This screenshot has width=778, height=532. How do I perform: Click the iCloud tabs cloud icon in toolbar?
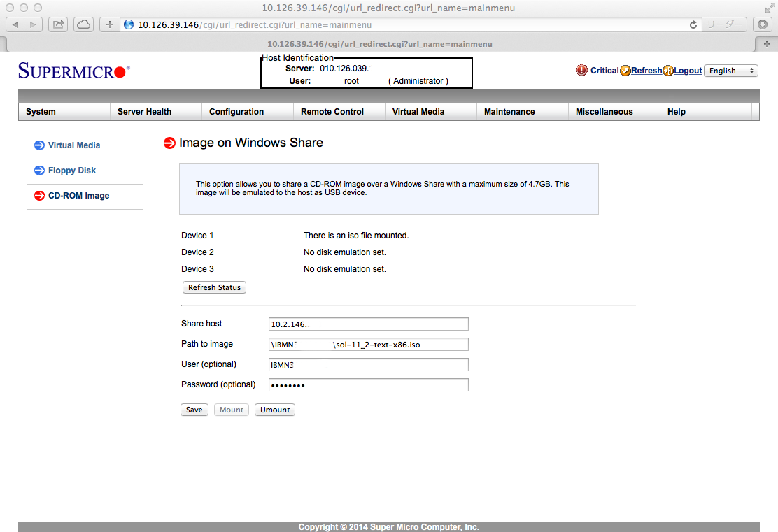83,24
